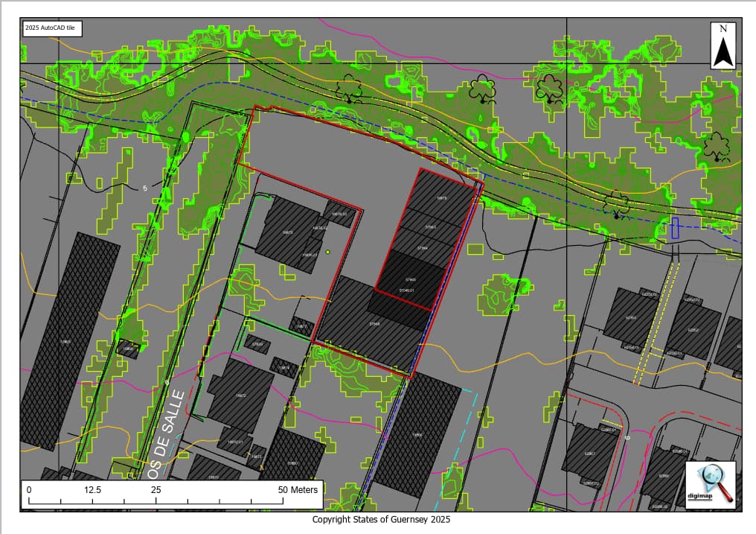Viewport: 756px width, 534px height.
Task: Select the leftmost tree symbol along the road
Action: 349,89
